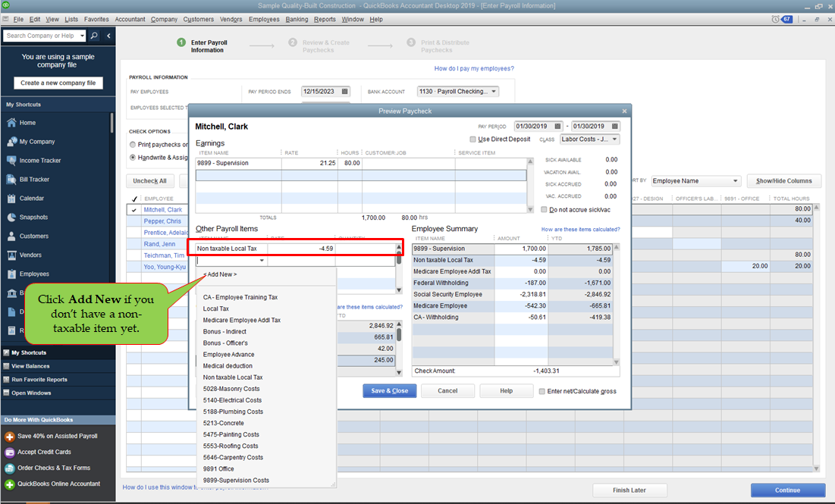Viewport: 835px width, 504px height.
Task: Choose Add New in the item list
Action: click(x=220, y=274)
